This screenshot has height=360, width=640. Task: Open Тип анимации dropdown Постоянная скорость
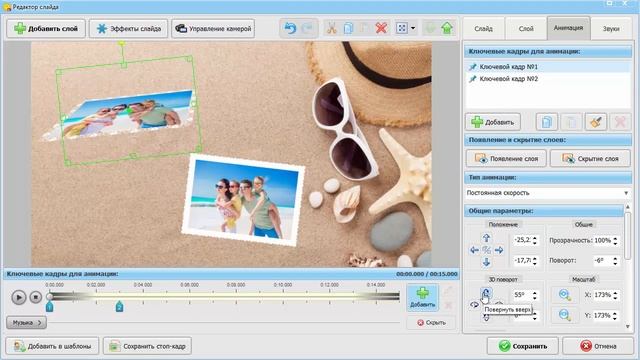548,193
